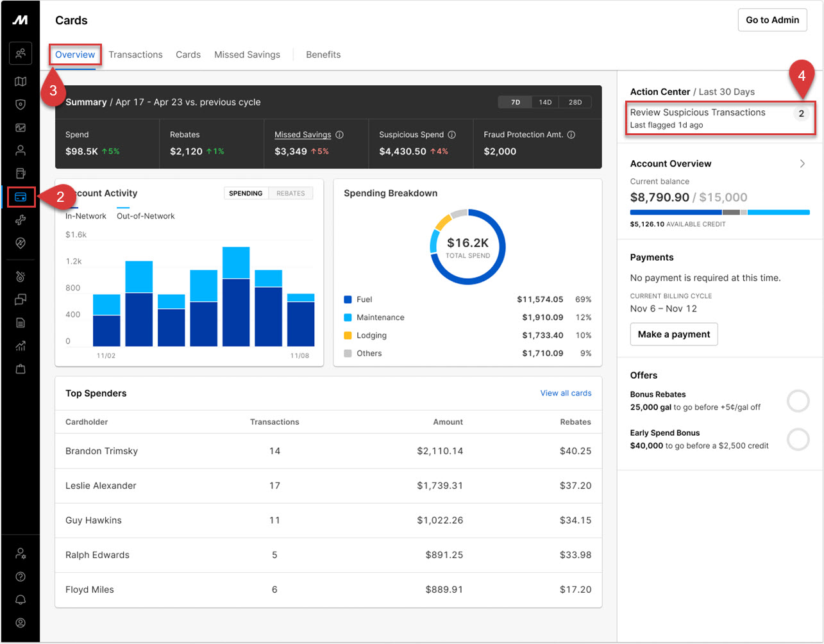Select the Map icon in the sidebar
The width and height of the screenshot is (824, 644).
click(21, 82)
